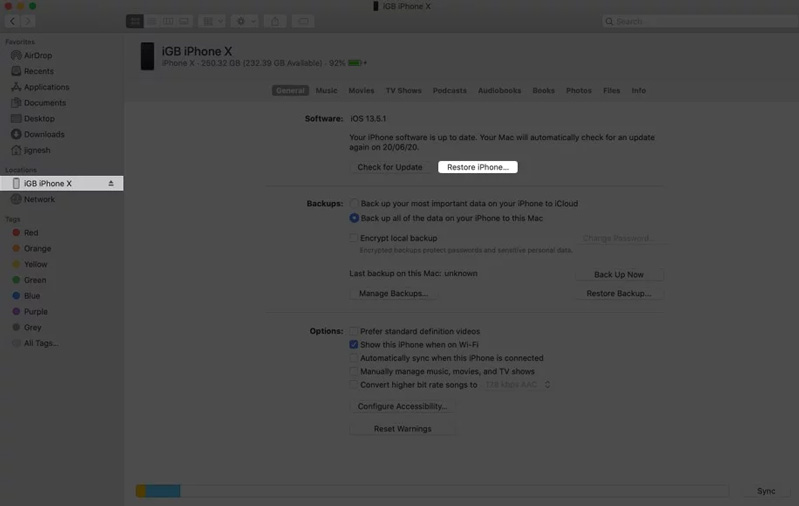Open the group-by dropdown in toolbar
799x506 pixels.
tap(212, 21)
